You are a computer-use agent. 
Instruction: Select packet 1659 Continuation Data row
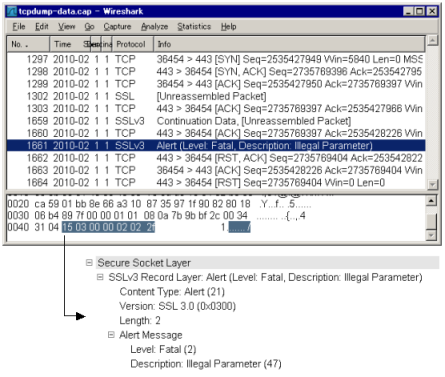[216, 121]
